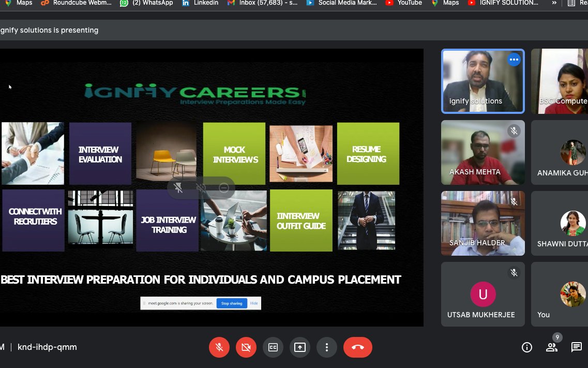The width and height of the screenshot is (588, 368).
Task: Open Roundcube Webmail bookmark
Action: coord(76,3)
